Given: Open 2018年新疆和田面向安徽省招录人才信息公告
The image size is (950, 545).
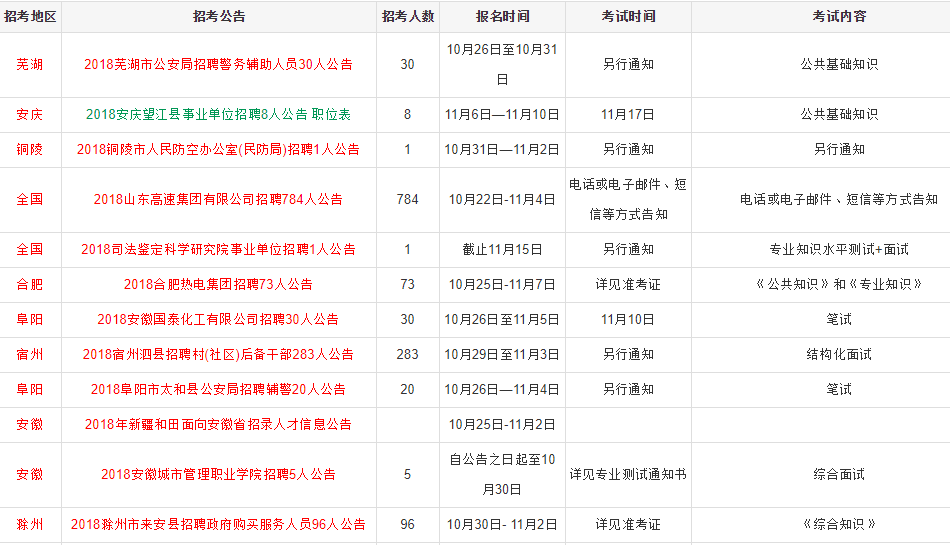Looking at the screenshot, I should point(218,424).
